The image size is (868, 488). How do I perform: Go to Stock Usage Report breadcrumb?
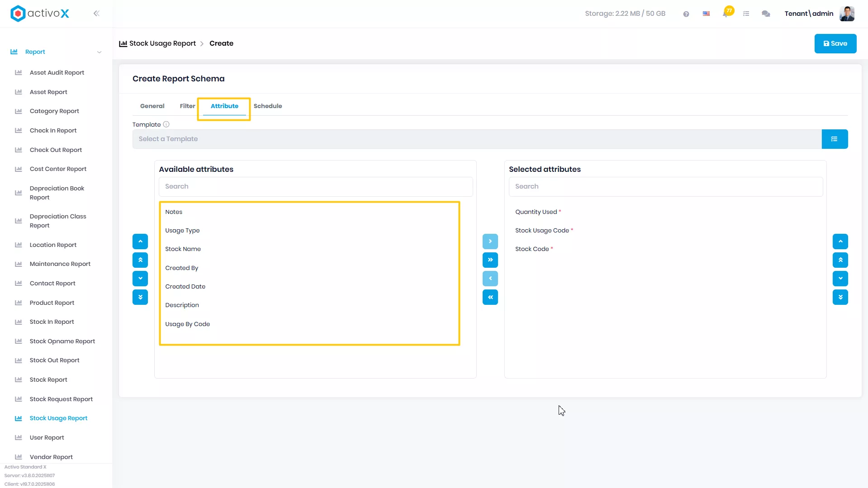(x=162, y=44)
